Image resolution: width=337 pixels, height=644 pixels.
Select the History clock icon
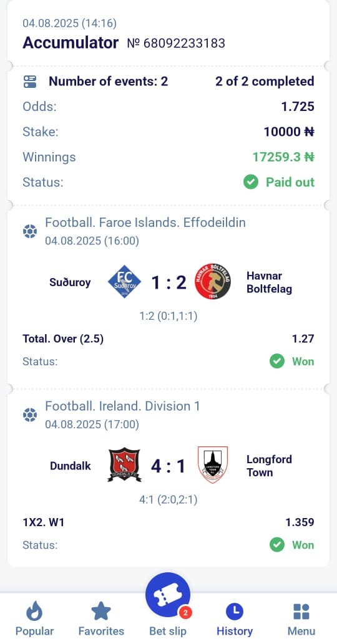pos(235,612)
